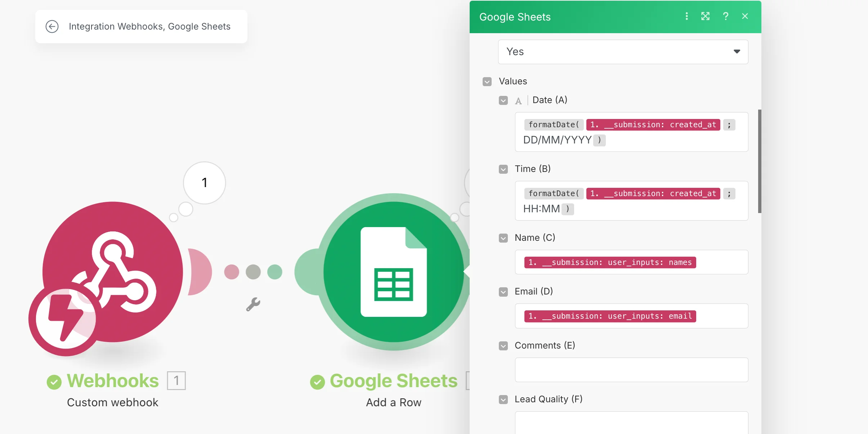
Task: Toggle the Time (B) field checkbox
Action: [503, 169]
